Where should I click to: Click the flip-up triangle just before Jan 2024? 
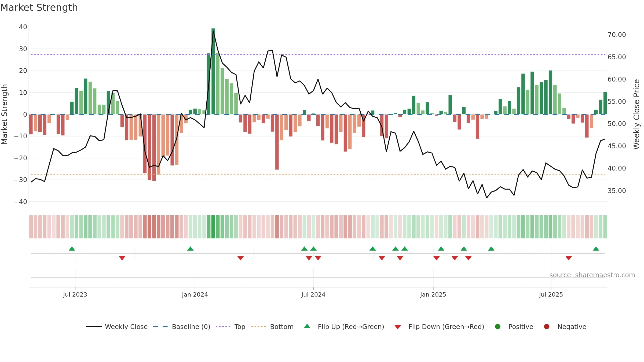click(191, 249)
